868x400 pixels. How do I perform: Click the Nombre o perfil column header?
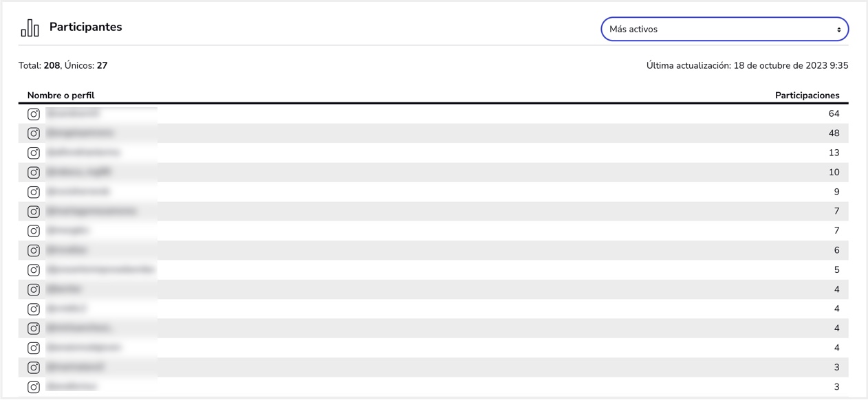pyautogui.click(x=61, y=96)
